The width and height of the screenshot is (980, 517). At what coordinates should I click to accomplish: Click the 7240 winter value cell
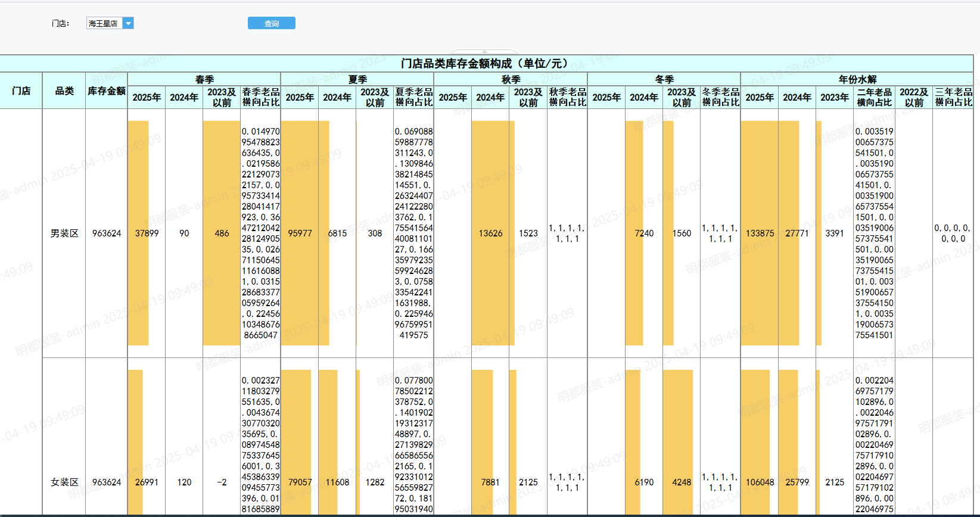[x=644, y=233]
